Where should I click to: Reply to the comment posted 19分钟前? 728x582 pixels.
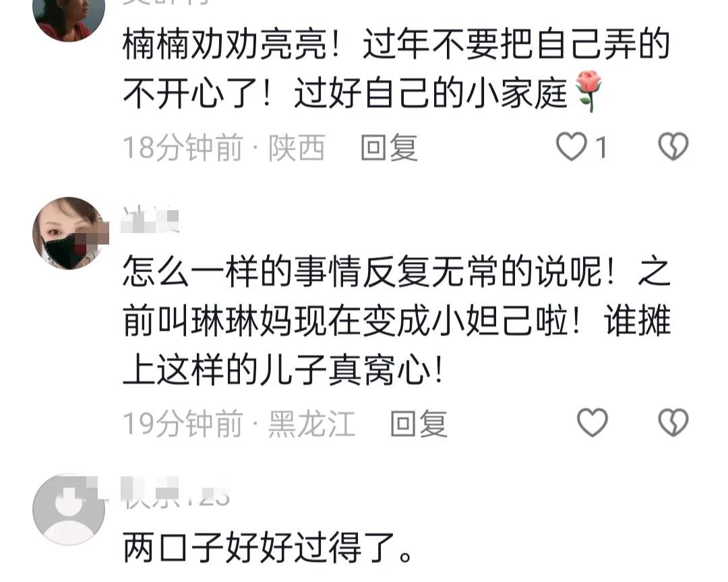pyautogui.click(x=419, y=423)
